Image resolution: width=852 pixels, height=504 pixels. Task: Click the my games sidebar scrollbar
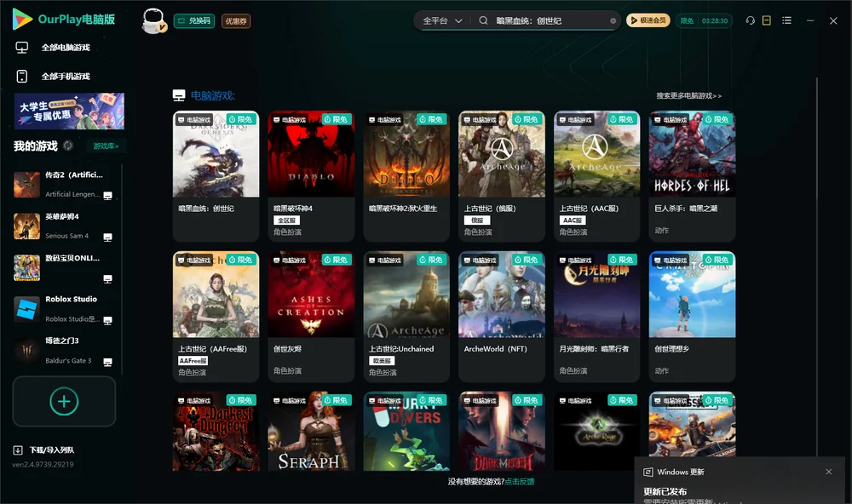click(x=122, y=269)
